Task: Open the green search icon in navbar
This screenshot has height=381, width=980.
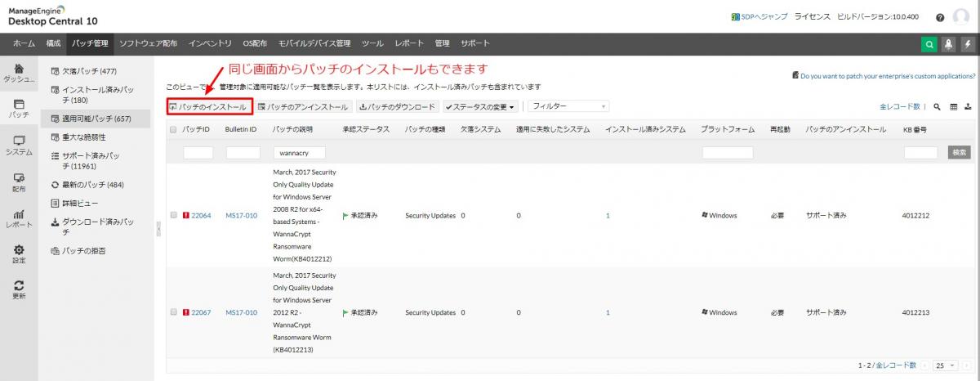Action: [x=929, y=45]
